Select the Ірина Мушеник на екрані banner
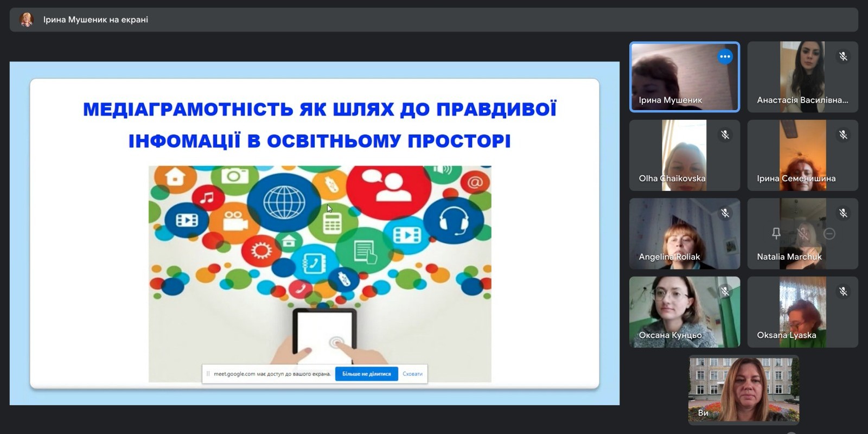This screenshot has width=868, height=434. point(95,20)
